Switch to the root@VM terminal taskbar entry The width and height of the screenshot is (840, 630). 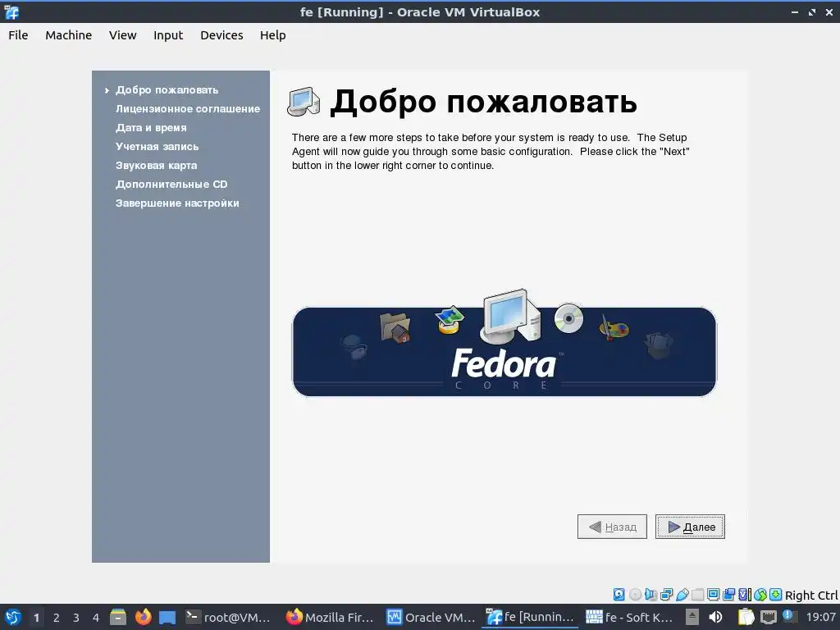228,617
